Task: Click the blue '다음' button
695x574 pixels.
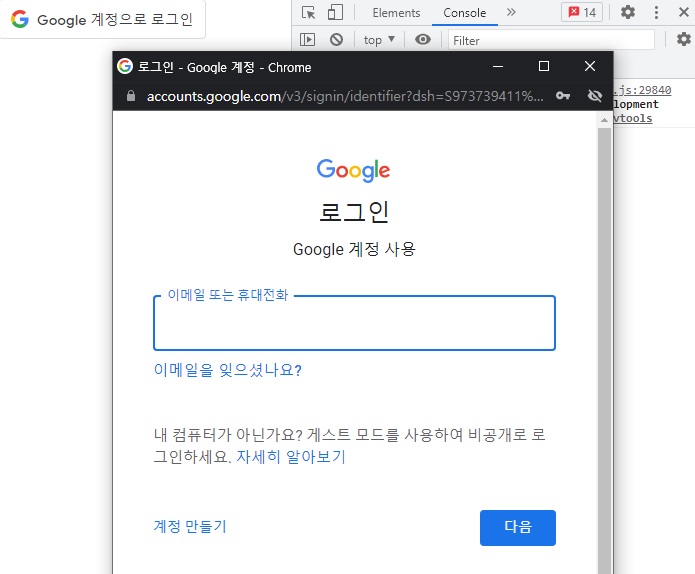Action: pyautogui.click(x=518, y=527)
